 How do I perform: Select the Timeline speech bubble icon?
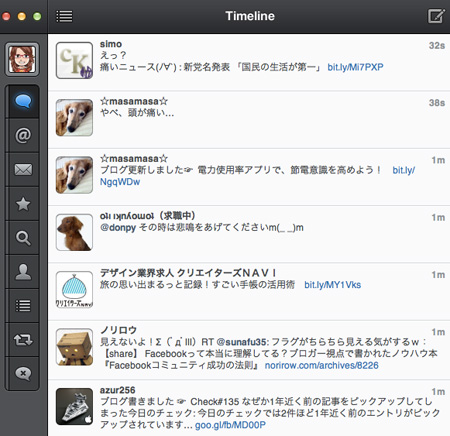click(x=23, y=101)
